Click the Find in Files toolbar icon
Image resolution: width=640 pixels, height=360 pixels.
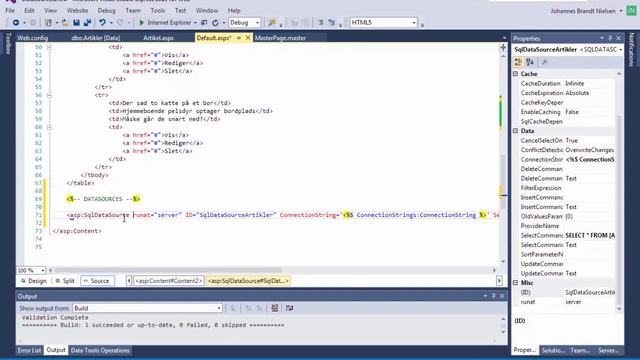[272, 23]
